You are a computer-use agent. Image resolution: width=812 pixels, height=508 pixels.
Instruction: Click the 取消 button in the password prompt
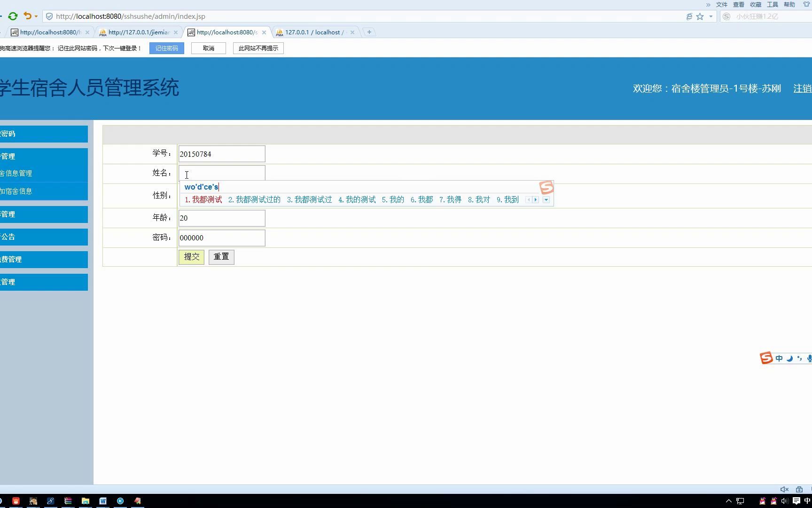click(209, 48)
